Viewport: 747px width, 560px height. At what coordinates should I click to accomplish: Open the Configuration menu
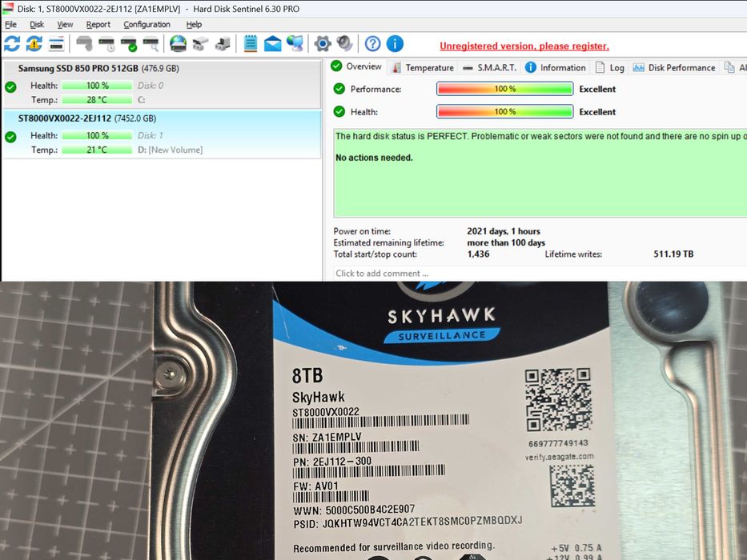(x=147, y=24)
